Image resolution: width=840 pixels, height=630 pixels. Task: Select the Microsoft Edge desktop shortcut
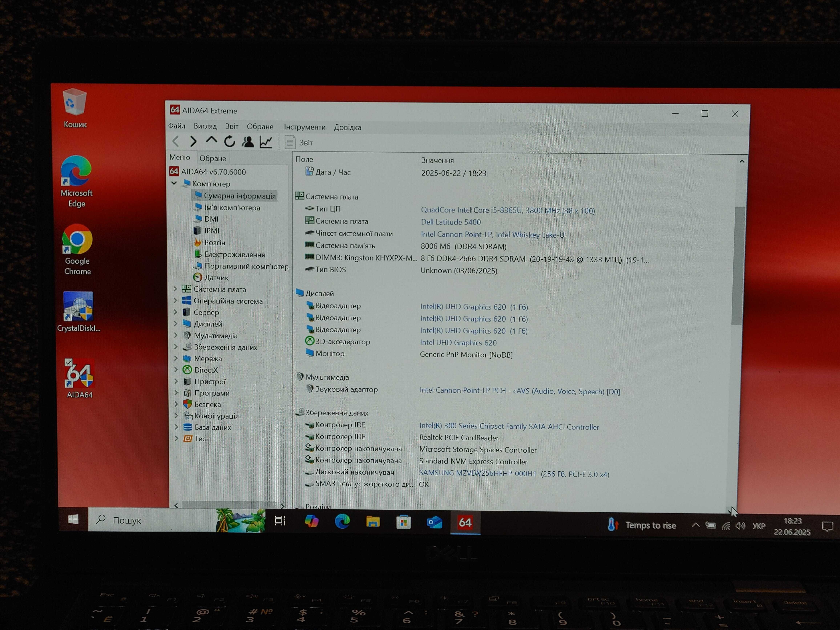(x=76, y=181)
